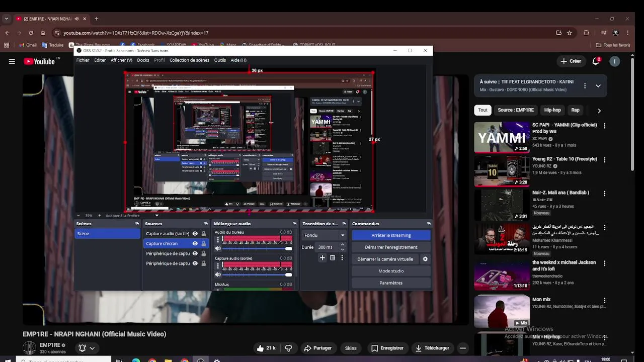Viewport: 644px width, 362px height.
Task: Pop out the Mélangeur audio dock icon
Action: click(x=295, y=224)
